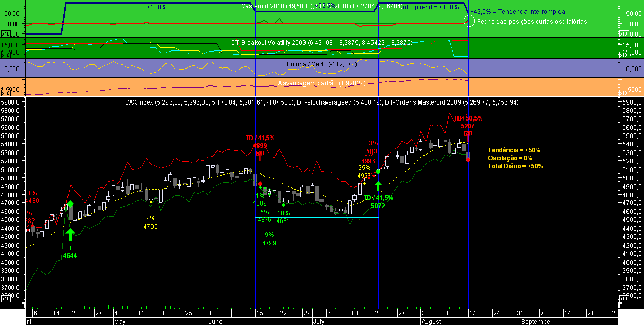Select the yellow 4705 price label
This screenshot has height=325, width=644.
[150, 226]
